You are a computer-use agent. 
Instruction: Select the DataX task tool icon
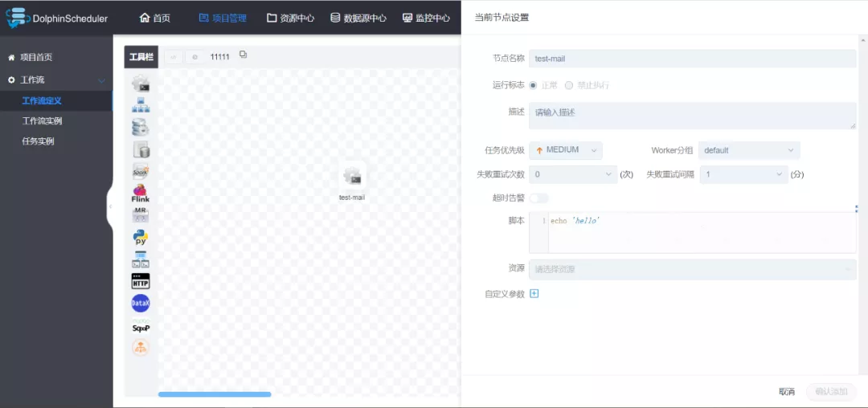click(141, 303)
